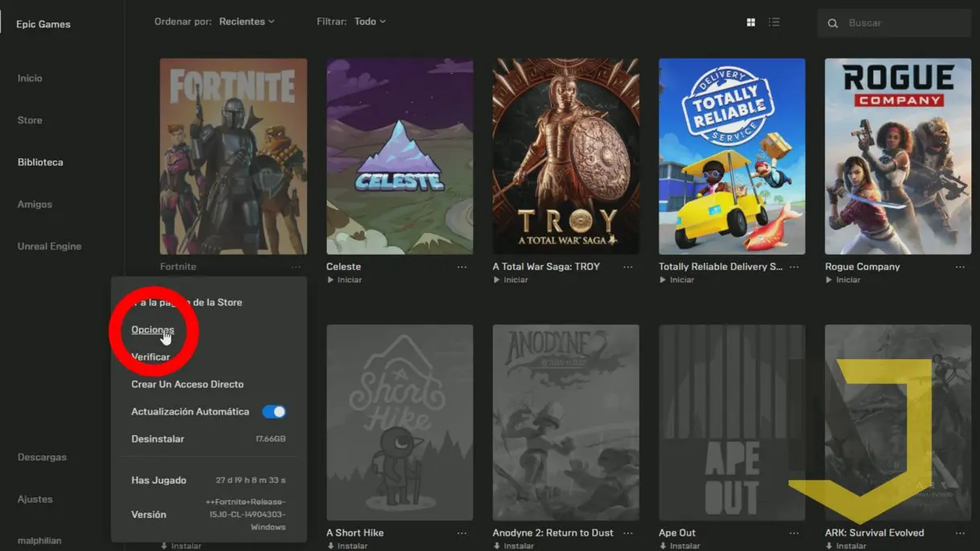This screenshot has width=980, height=551.
Task: Click the play icon under Celeste
Action: point(330,280)
